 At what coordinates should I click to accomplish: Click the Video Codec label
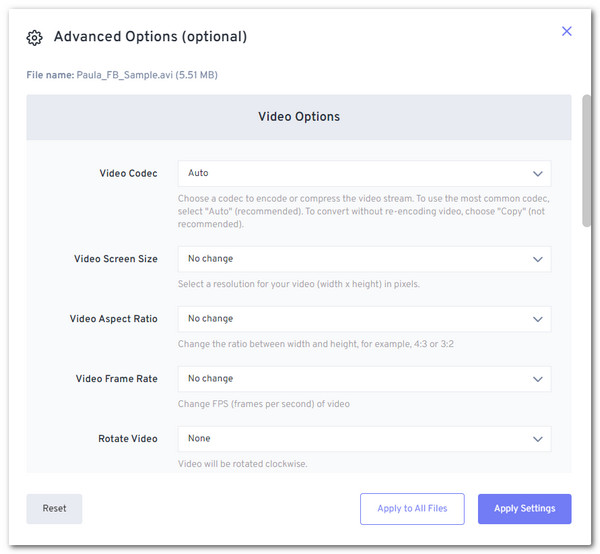(x=128, y=173)
